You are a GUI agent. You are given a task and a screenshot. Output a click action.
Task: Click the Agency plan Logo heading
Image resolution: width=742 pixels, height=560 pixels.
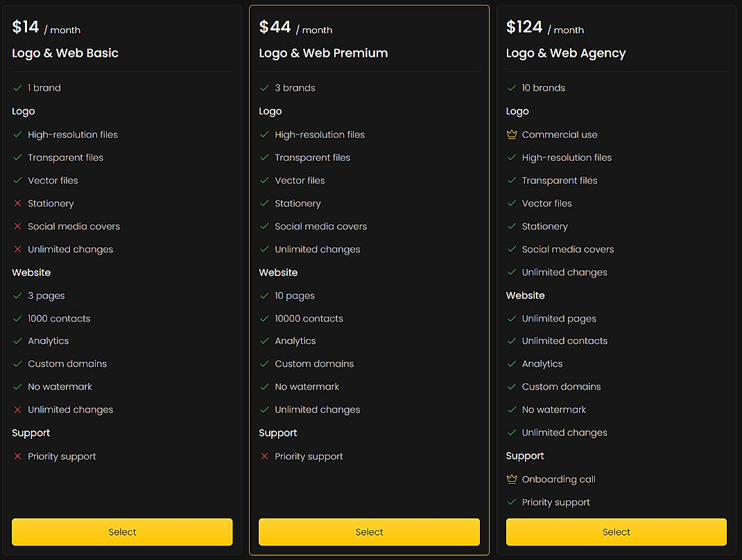click(x=517, y=112)
